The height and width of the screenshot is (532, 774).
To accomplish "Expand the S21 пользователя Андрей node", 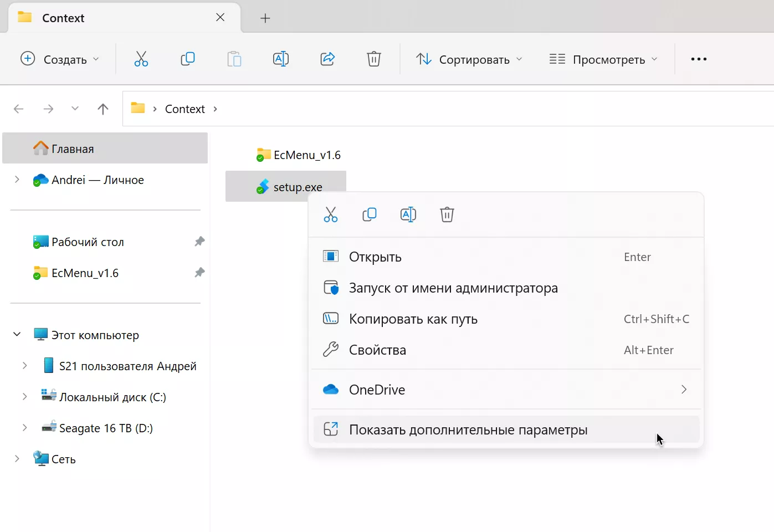I will point(25,366).
